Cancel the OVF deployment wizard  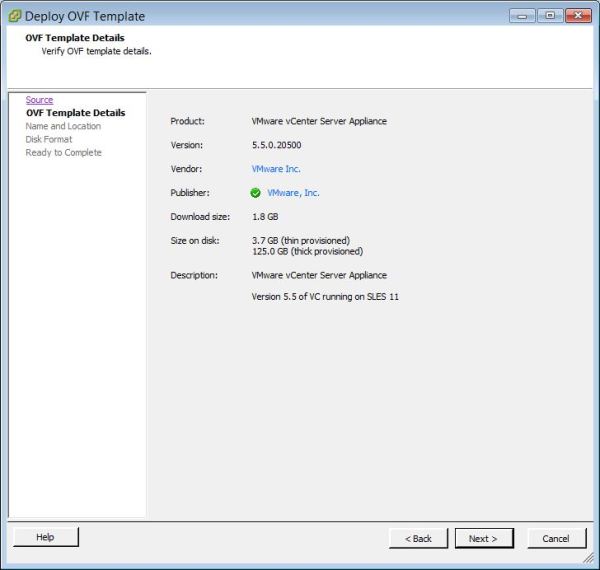[556, 538]
